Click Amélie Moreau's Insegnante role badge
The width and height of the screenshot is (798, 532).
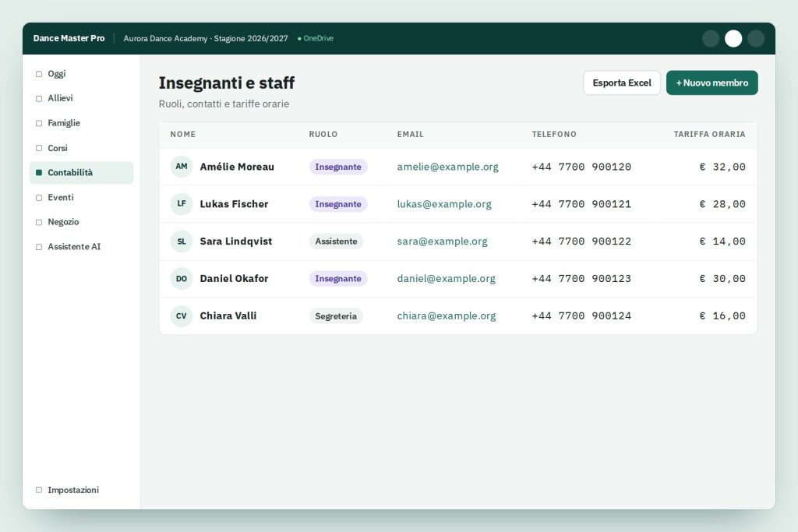point(338,167)
